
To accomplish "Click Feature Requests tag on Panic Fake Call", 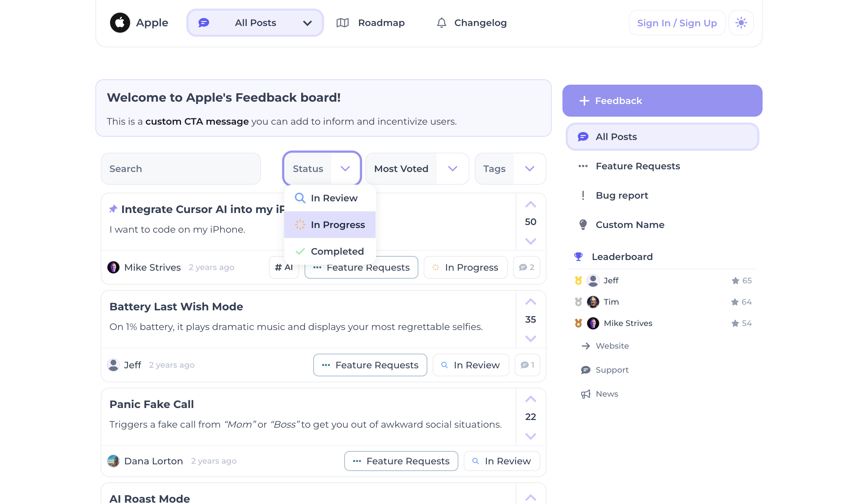I will pos(401,461).
